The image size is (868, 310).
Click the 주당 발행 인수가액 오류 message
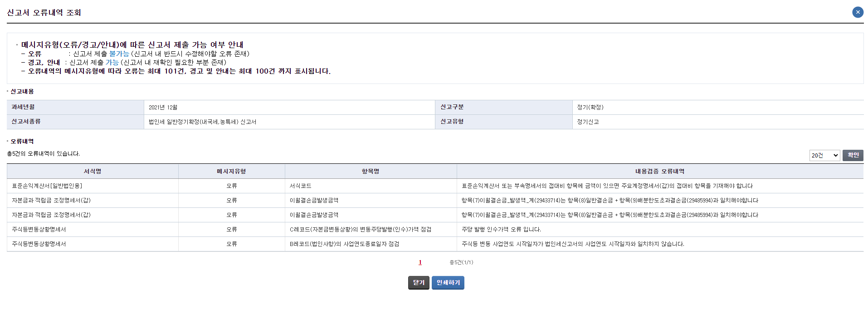[x=501, y=230]
